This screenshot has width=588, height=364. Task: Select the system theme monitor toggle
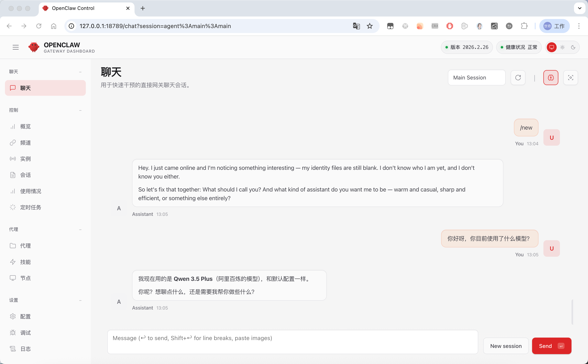(x=551, y=47)
